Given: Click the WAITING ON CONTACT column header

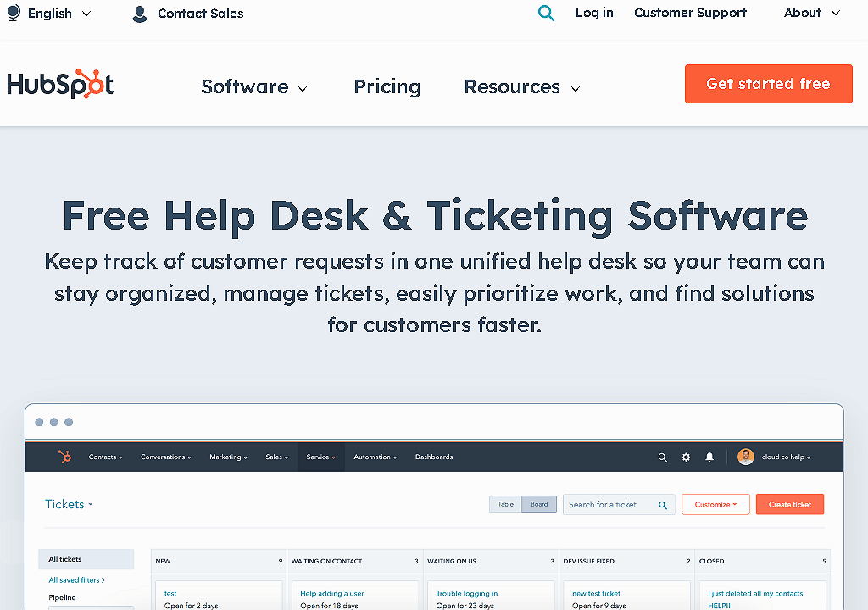Looking at the screenshot, I should point(355,562).
